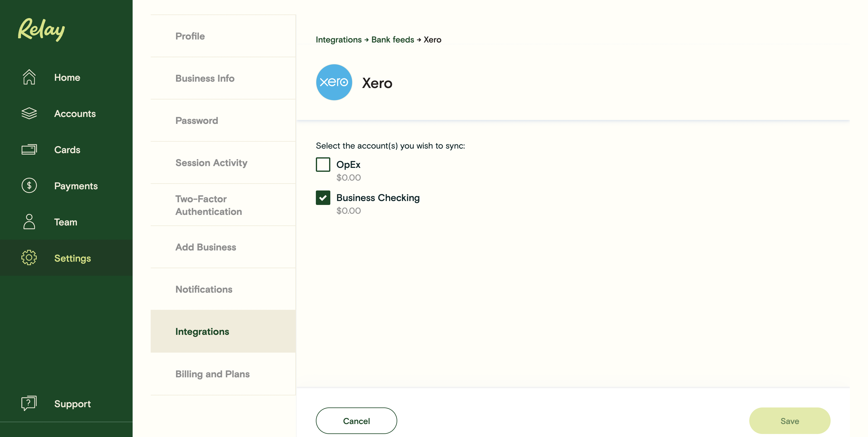Open the Business Info settings tab
Screen dimensions: 868x437
223,78
